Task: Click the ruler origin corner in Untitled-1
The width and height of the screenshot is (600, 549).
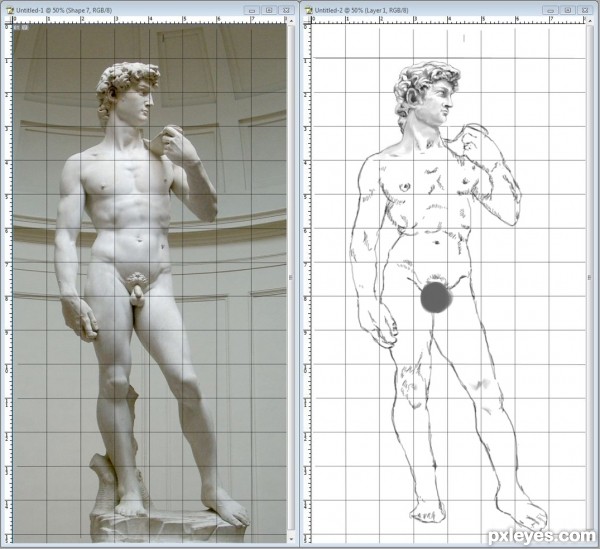Action: [10, 20]
